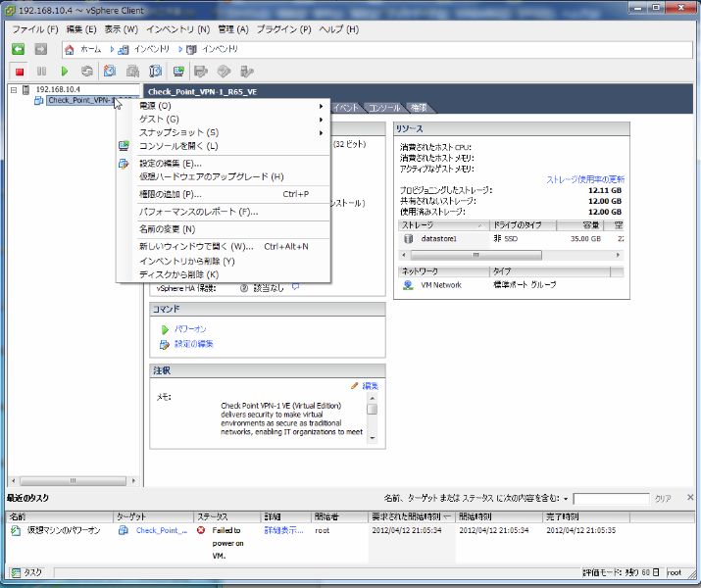Select Open in New Window item
701x588 pixels.
click(x=223, y=247)
